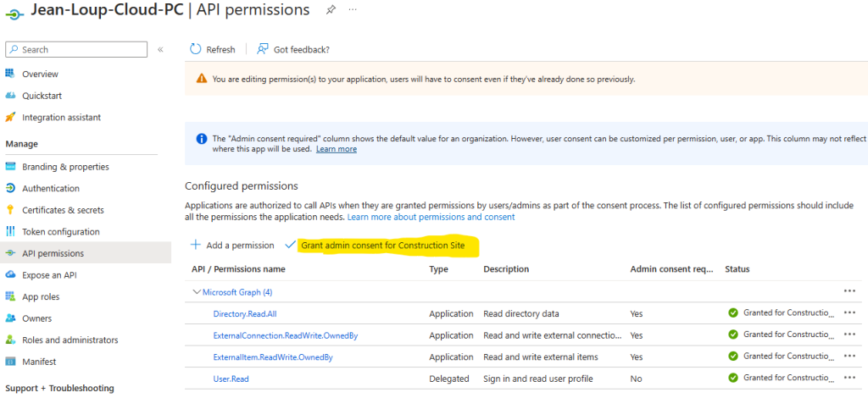868x398 pixels.
Task: Open ellipsis menu for ExternalItem.ReadWrite.OwnedBy row
Action: pos(849,357)
